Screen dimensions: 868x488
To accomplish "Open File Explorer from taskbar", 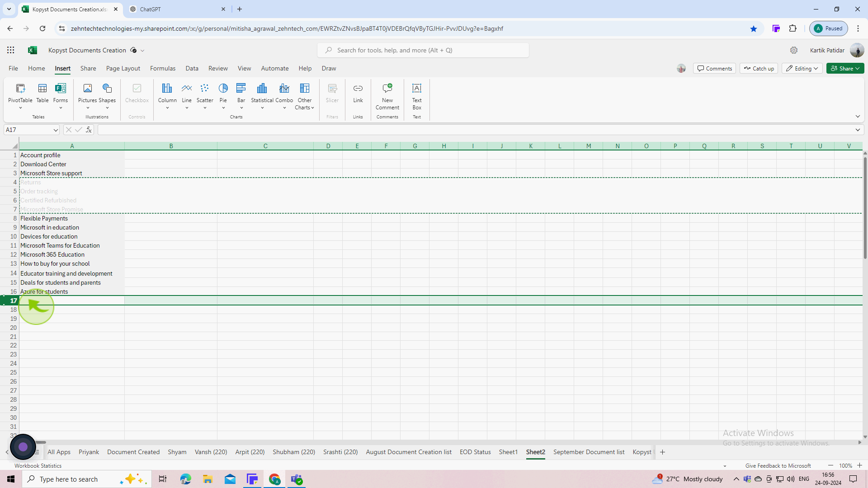I will click(208, 479).
